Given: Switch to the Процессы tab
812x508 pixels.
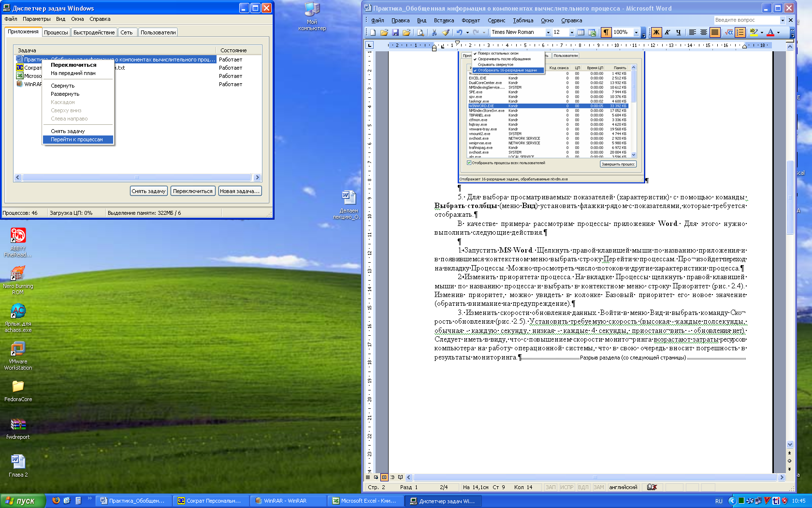Looking at the screenshot, I should 56,32.
